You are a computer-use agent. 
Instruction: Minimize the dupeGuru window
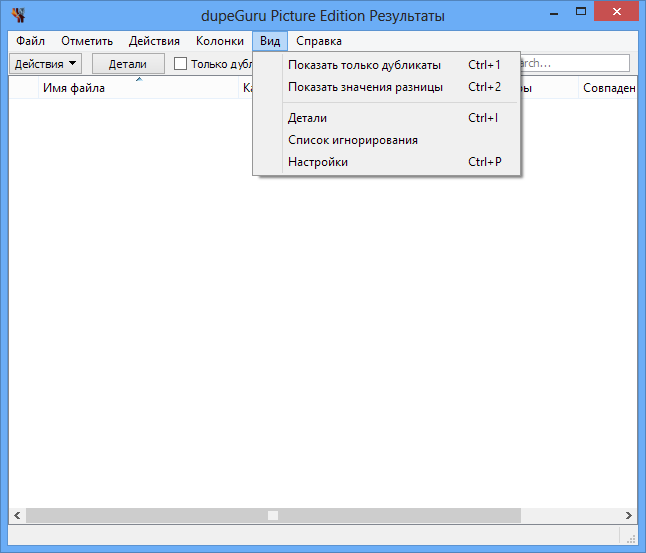click(554, 14)
